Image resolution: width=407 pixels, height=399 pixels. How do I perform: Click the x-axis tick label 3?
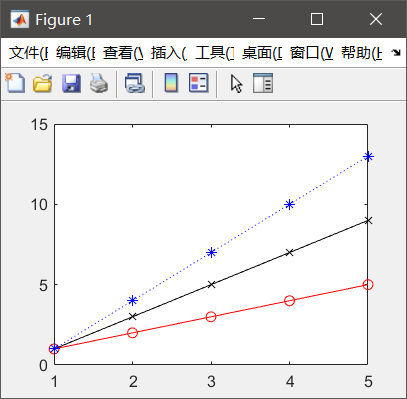click(x=211, y=382)
